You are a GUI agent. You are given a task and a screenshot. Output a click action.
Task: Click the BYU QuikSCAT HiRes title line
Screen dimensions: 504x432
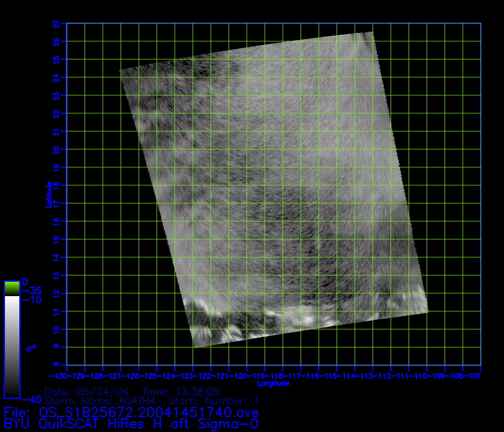[x=131, y=423]
